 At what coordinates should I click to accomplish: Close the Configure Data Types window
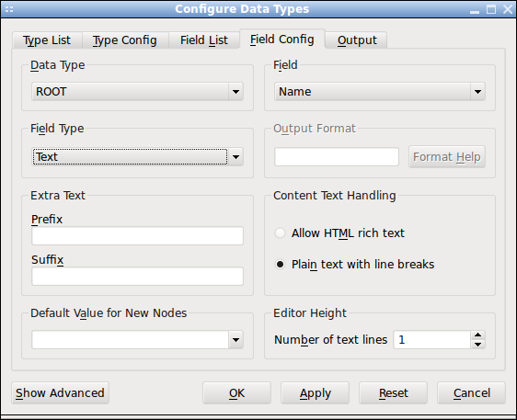pyautogui.click(x=508, y=9)
